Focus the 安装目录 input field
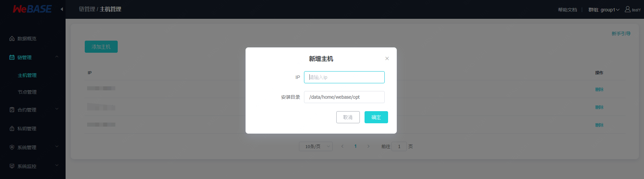Viewport: 644px width, 179px height. (344, 97)
